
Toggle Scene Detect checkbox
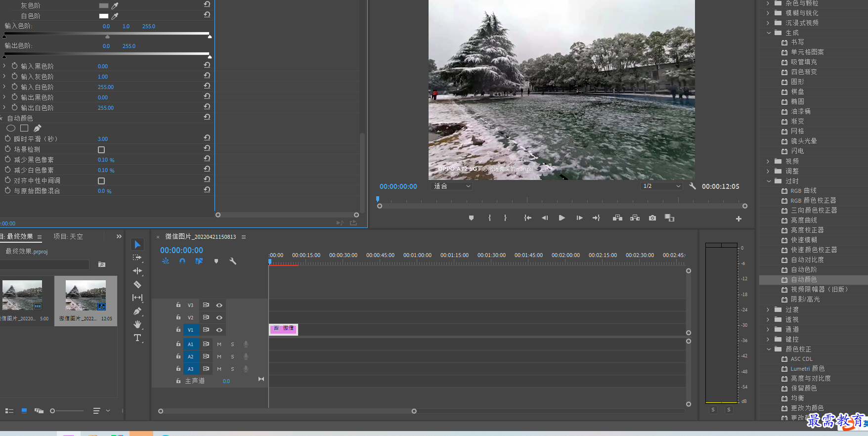click(x=101, y=150)
